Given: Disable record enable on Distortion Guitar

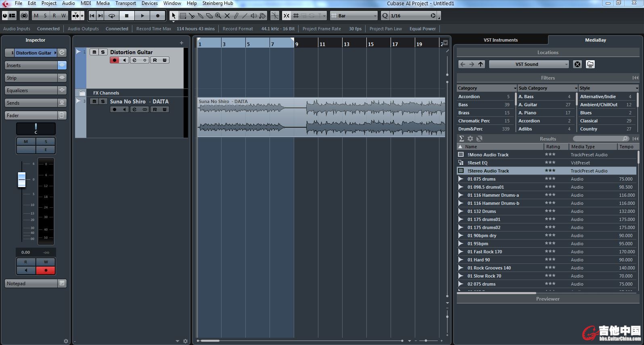Looking at the screenshot, I should (115, 60).
